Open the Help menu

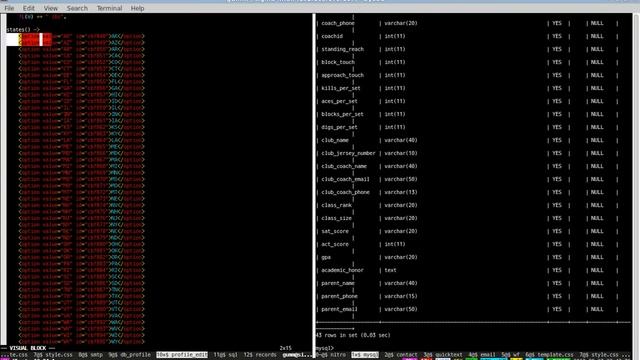tap(138, 8)
